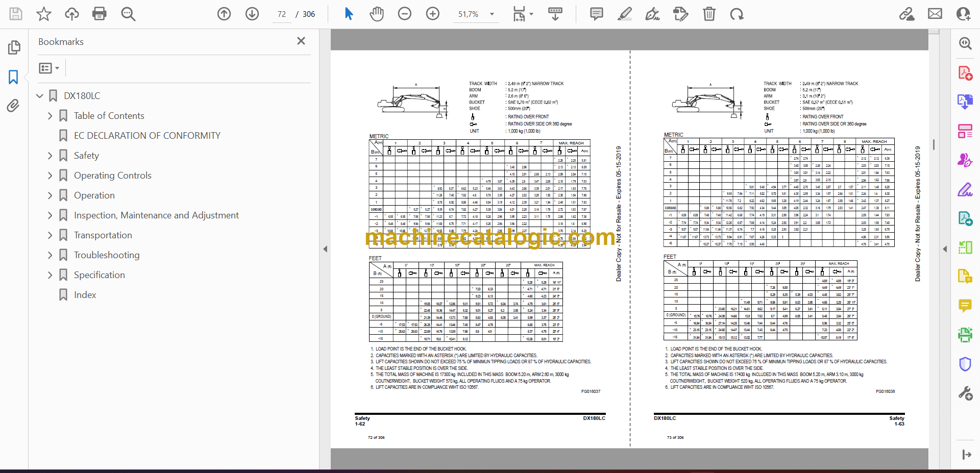The height and width of the screenshot is (473, 980).
Task: Bookmark this file with the star icon
Action: [44, 14]
